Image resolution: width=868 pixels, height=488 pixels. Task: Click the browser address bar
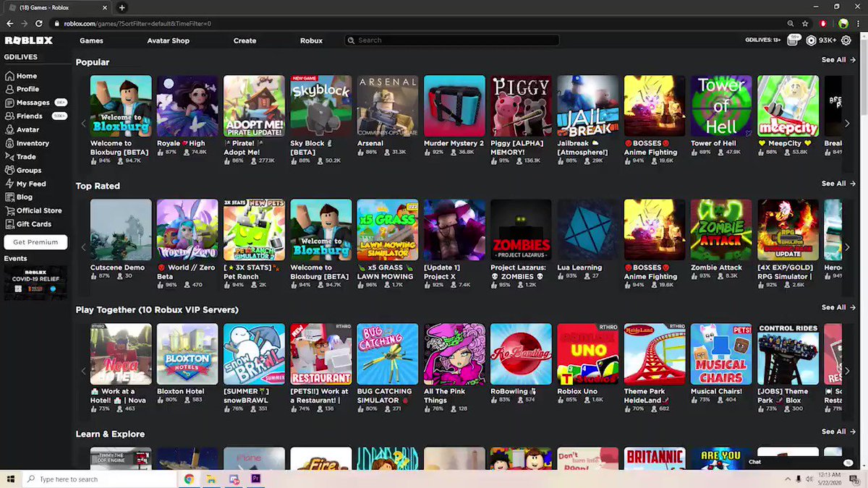(420, 24)
